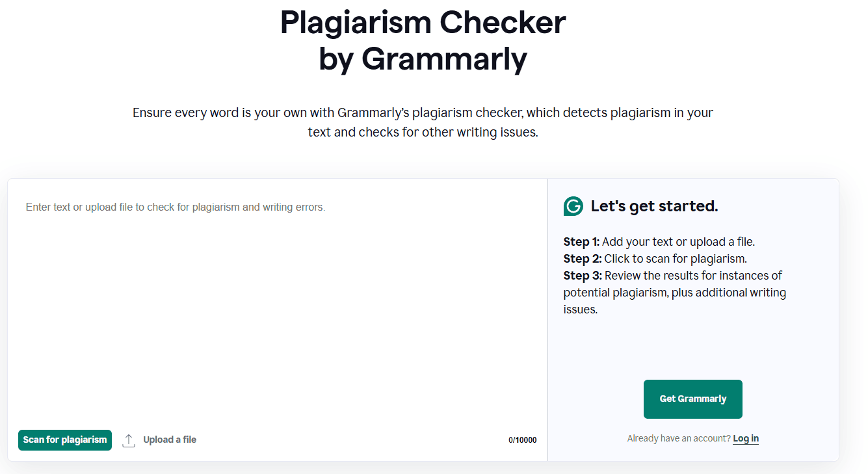Open the Log in link
The height and width of the screenshot is (474, 868).
[746, 438]
